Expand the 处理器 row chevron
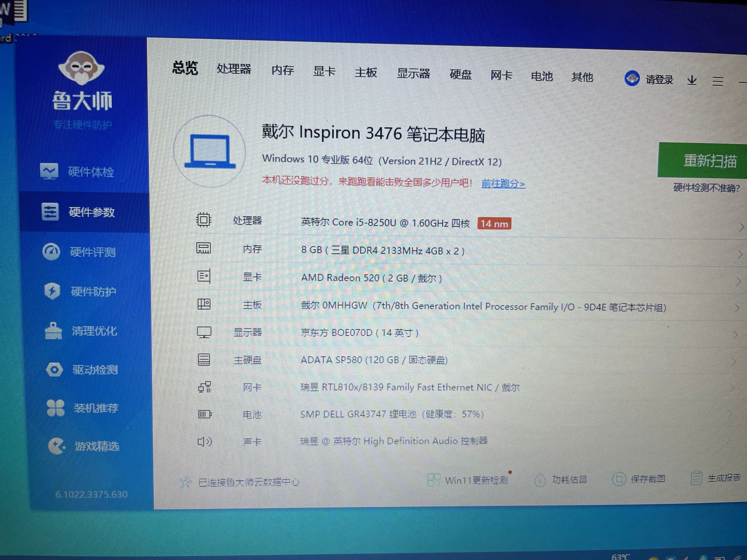 (741, 227)
